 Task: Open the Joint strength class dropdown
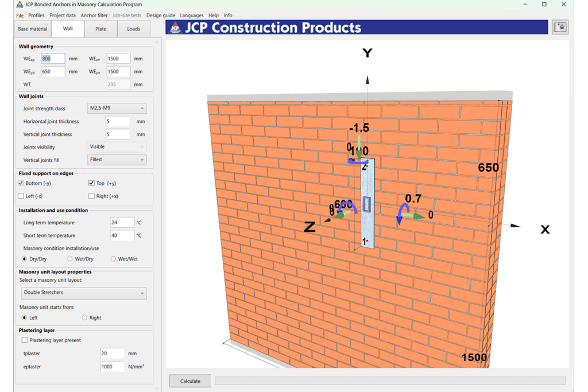[117, 108]
